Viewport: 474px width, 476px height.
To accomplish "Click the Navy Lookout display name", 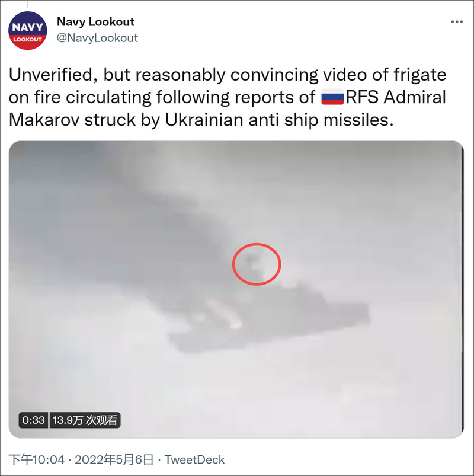I will pos(95,21).
